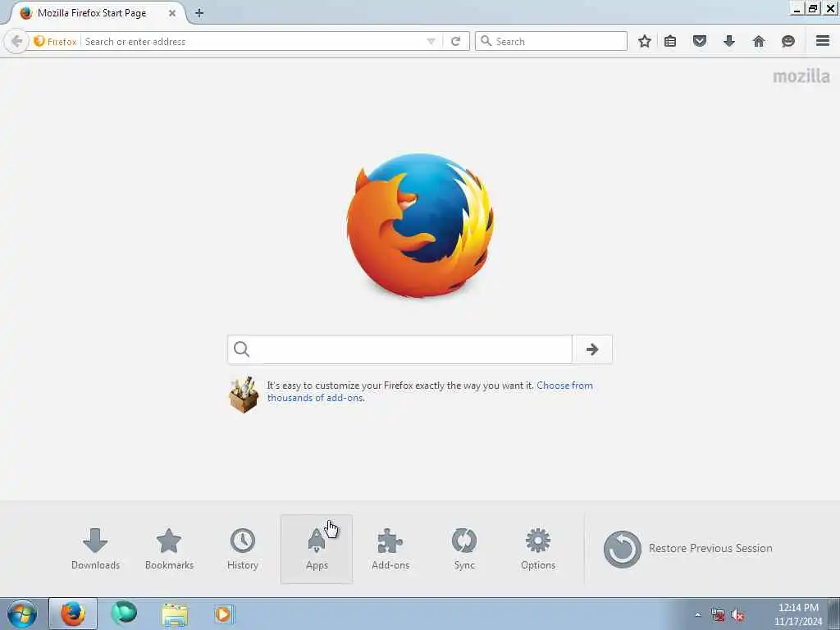840x630 pixels.
Task: Show your bookmarks list icon
Action: pos(670,41)
